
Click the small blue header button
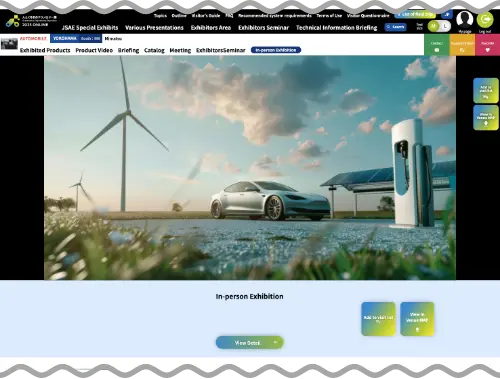tap(447, 15)
